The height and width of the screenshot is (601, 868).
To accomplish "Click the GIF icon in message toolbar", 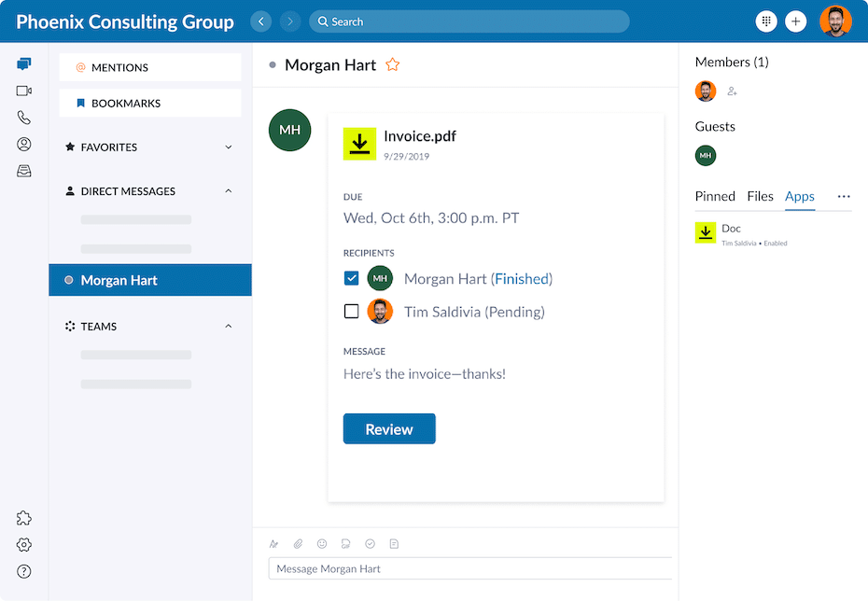I will point(346,544).
